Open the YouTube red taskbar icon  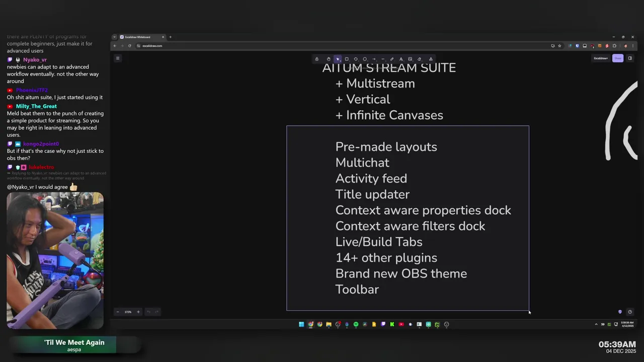coord(401,324)
